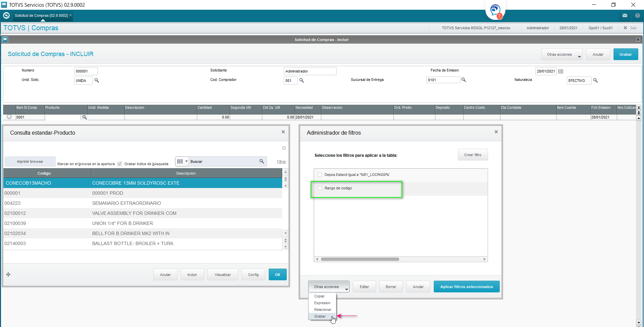Screen dimensions: 644x327
Task: Click the Solicitante input field
Action: [310, 71]
